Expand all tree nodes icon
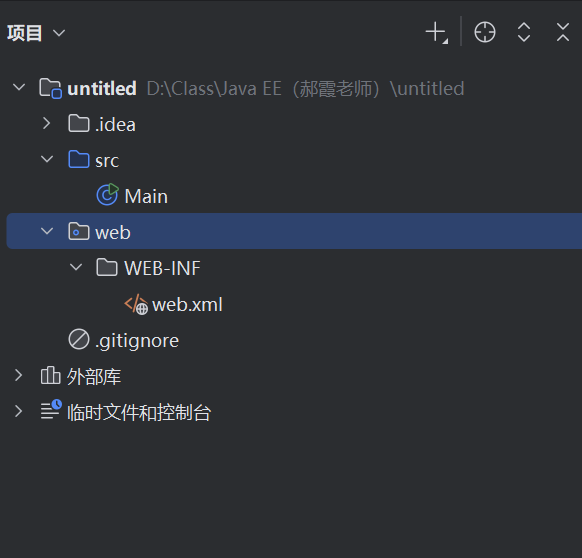Image resolution: width=582 pixels, height=558 pixels. (524, 32)
